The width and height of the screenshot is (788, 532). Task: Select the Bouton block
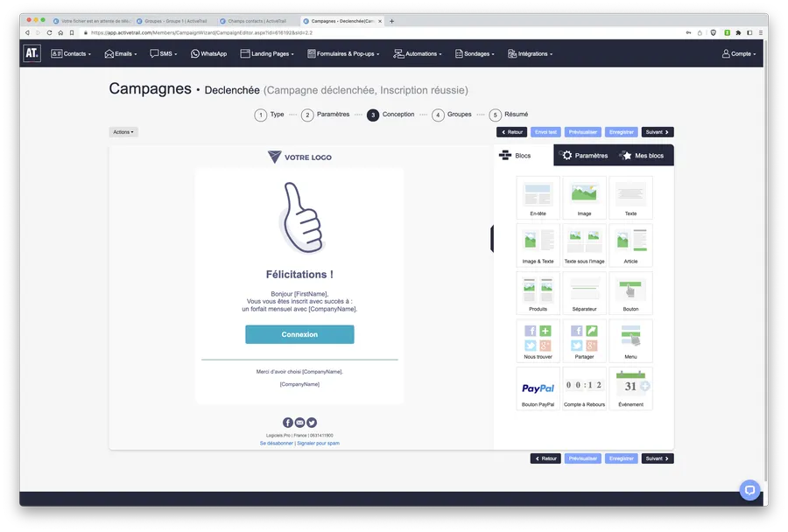click(630, 293)
